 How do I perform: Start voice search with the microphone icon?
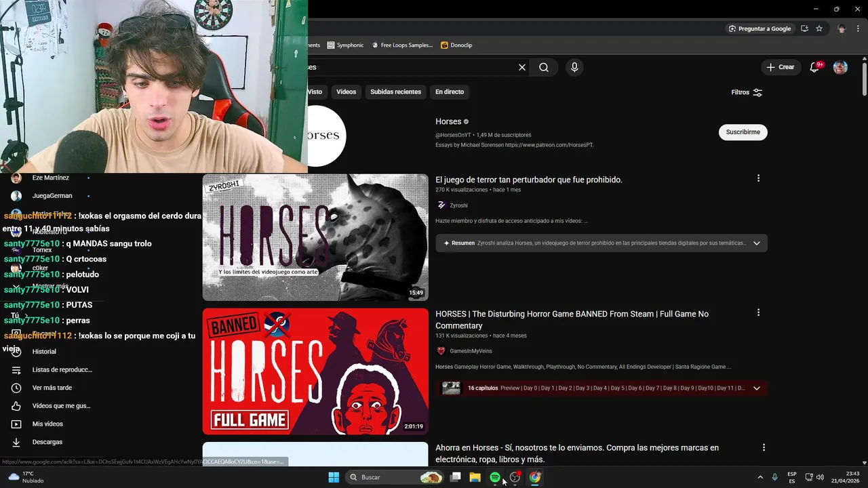point(574,67)
